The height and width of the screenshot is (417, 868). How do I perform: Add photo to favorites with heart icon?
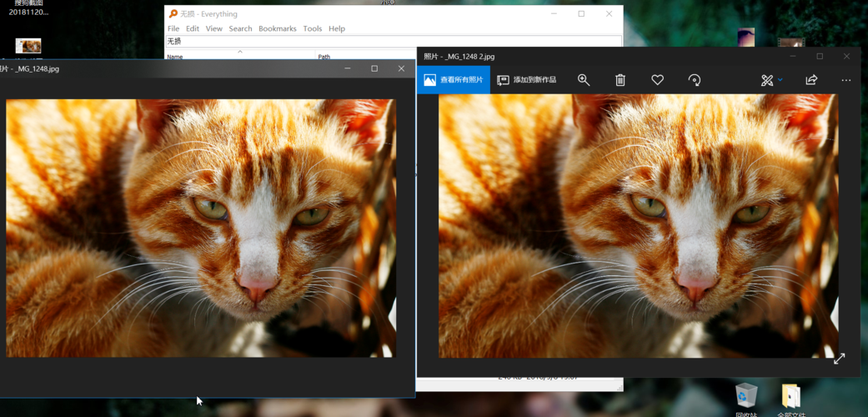click(x=657, y=80)
